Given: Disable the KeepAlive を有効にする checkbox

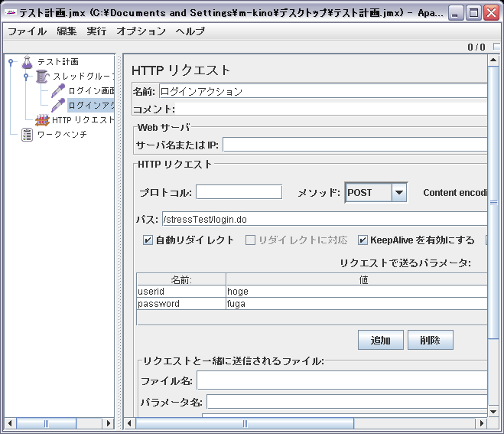Looking at the screenshot, I should [x=363, y=240].
